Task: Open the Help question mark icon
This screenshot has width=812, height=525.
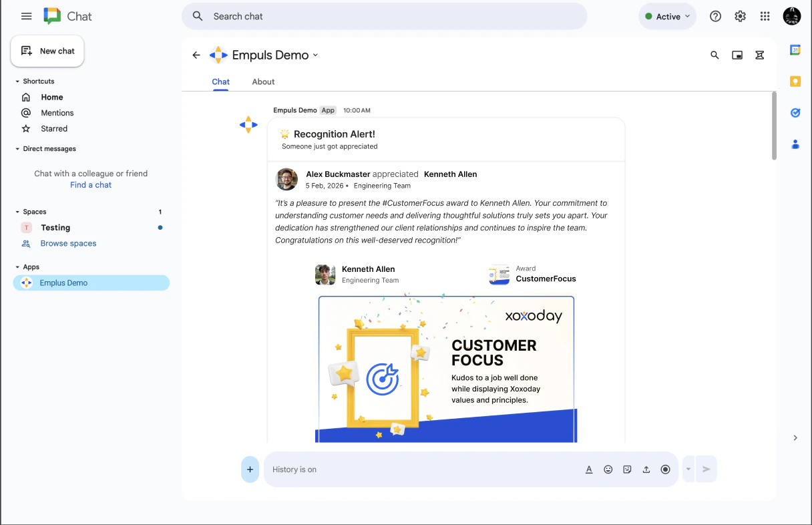Action: [715, 16]
